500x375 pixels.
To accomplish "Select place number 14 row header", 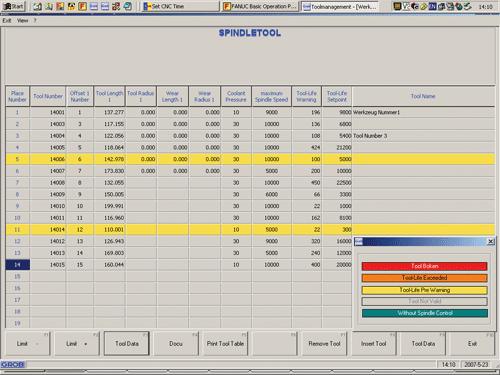I will point(17,265).
